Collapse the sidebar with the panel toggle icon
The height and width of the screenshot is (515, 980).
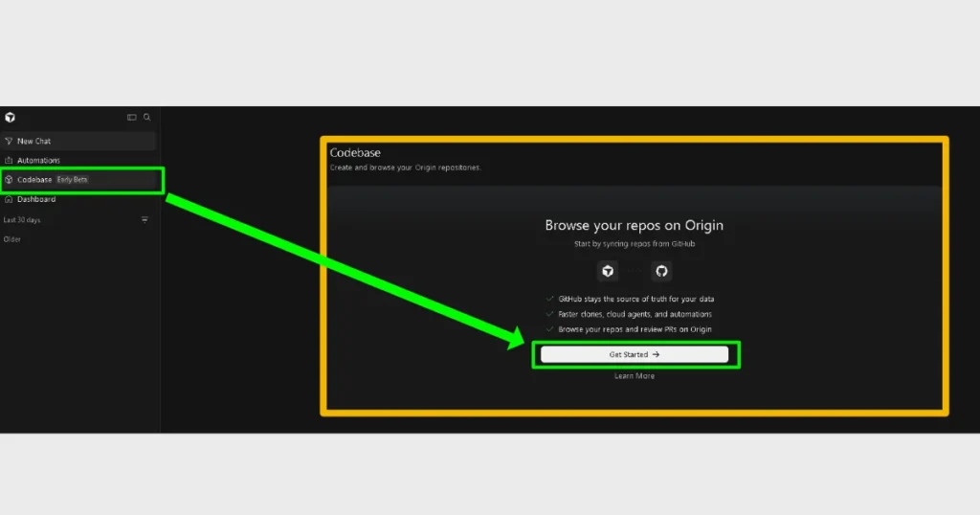(132, 117)
